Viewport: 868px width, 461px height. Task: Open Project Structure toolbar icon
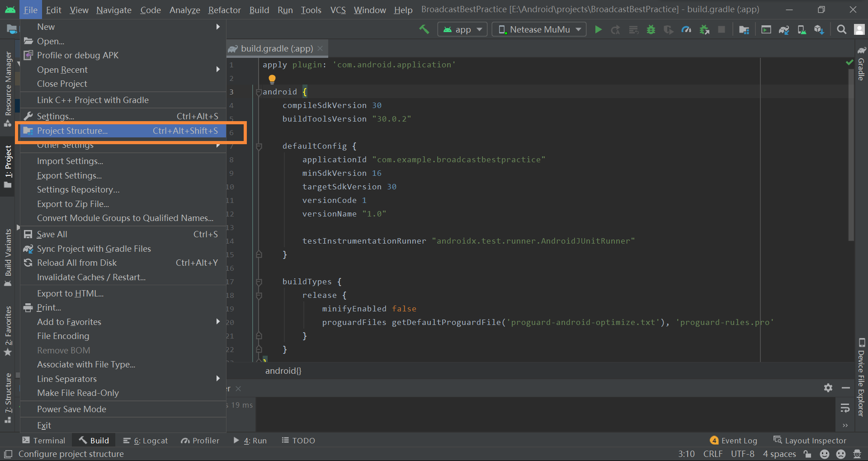click(744, 30)
